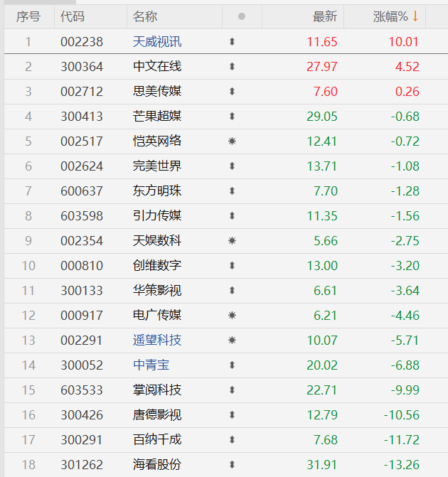
Task: Open the 天威视讯 stock link
Action: click(157, 42)
